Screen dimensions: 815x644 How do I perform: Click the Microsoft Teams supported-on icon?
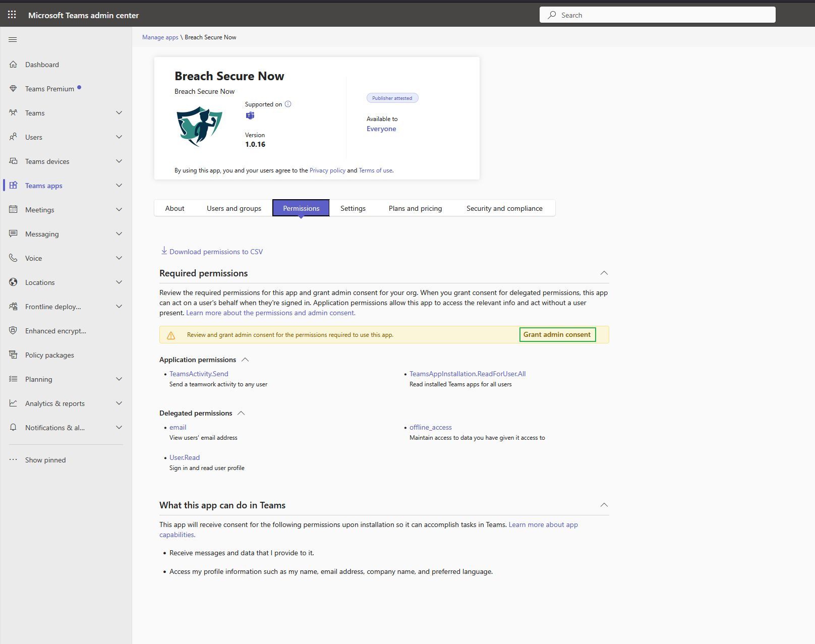[x=250, y=115]
